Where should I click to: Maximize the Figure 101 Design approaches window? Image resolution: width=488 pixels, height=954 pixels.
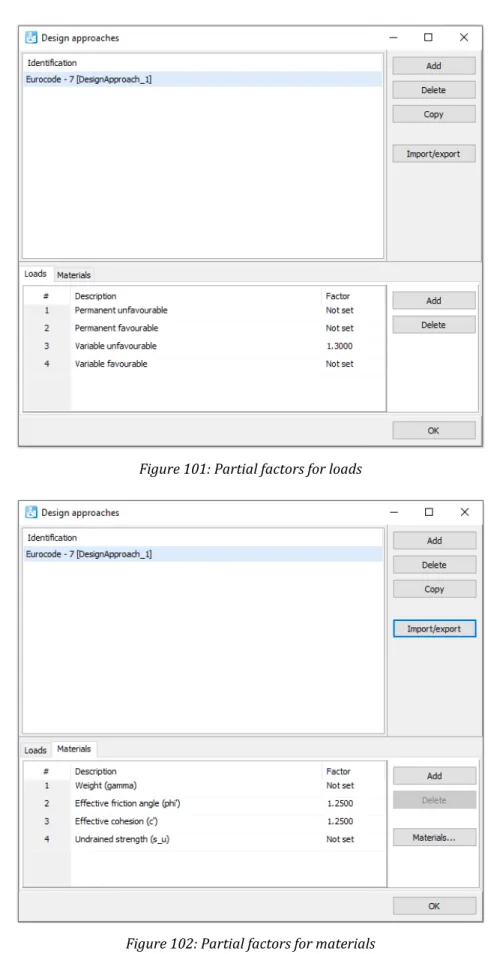coord(428,38)
